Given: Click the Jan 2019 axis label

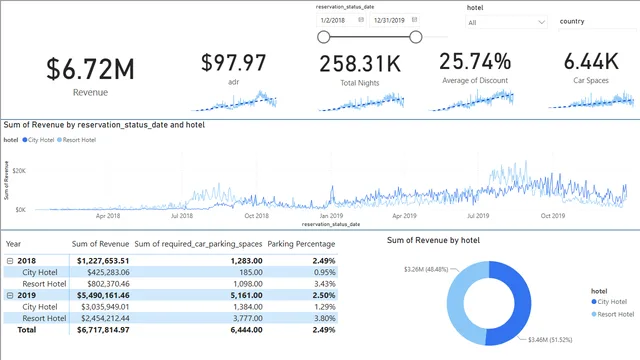Looking at the screenshot, I should tap(331, 216).
